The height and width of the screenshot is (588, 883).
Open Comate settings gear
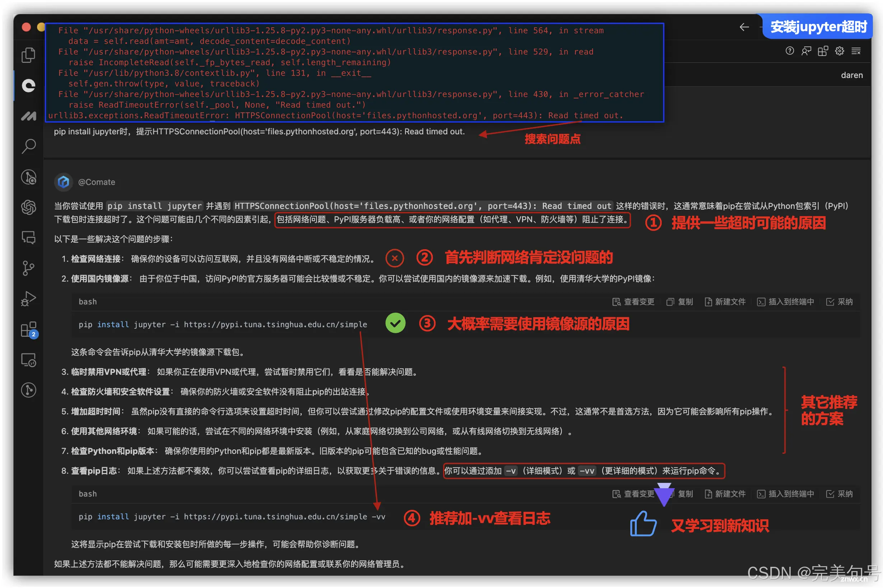(x=839, y=51)
